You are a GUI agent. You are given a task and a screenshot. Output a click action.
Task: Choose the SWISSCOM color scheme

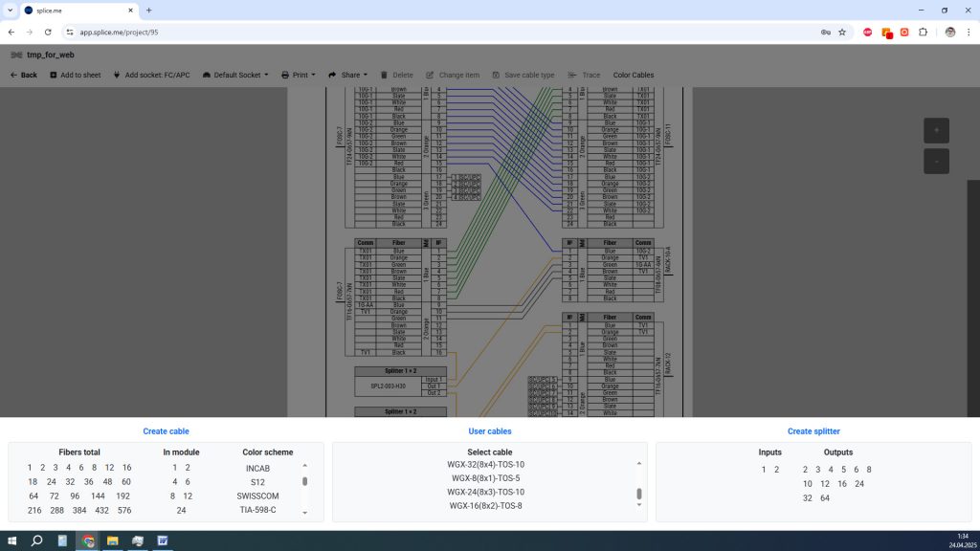[x=257, y=496]
